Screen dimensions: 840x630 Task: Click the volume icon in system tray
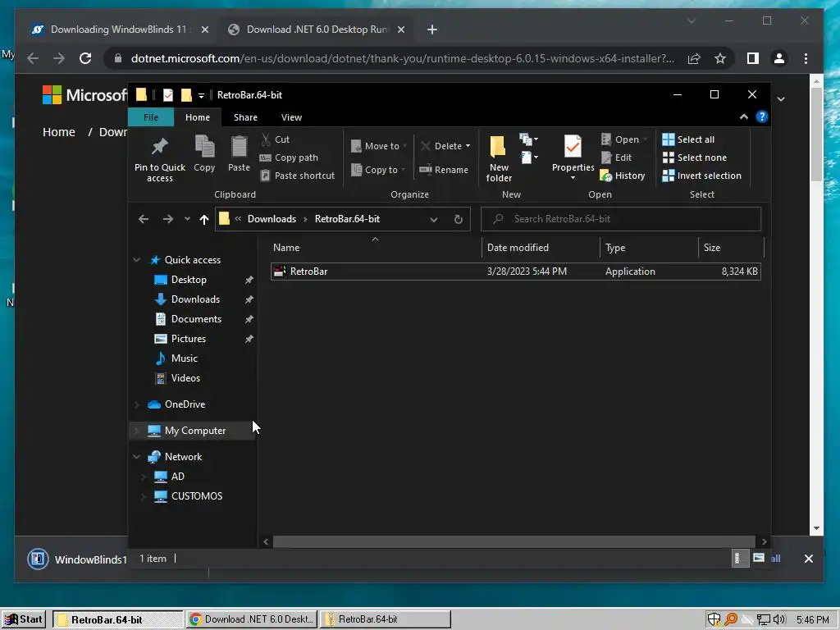(x=779, y=620)
